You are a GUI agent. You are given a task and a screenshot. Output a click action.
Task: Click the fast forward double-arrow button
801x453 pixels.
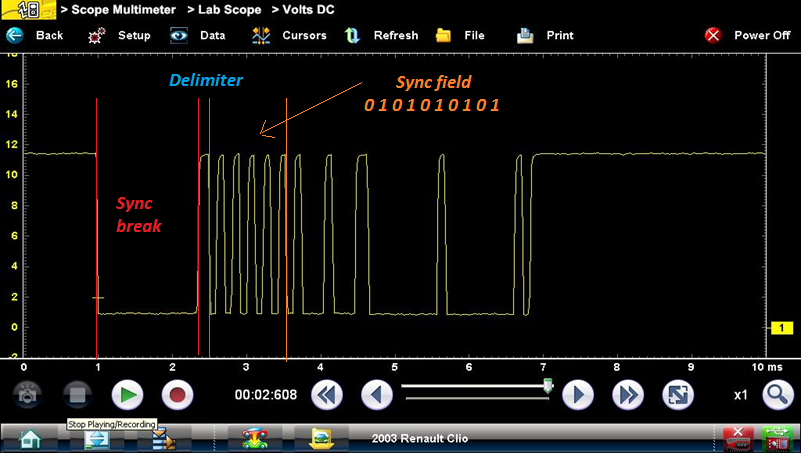click(627, 394)
